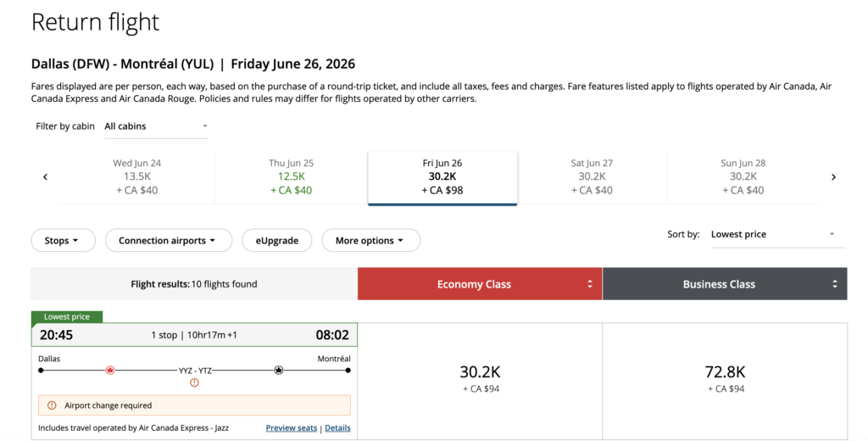Click the Star Alliance icon on route
Viewport: 868px width, 441px height.
(x=279, y=371)
